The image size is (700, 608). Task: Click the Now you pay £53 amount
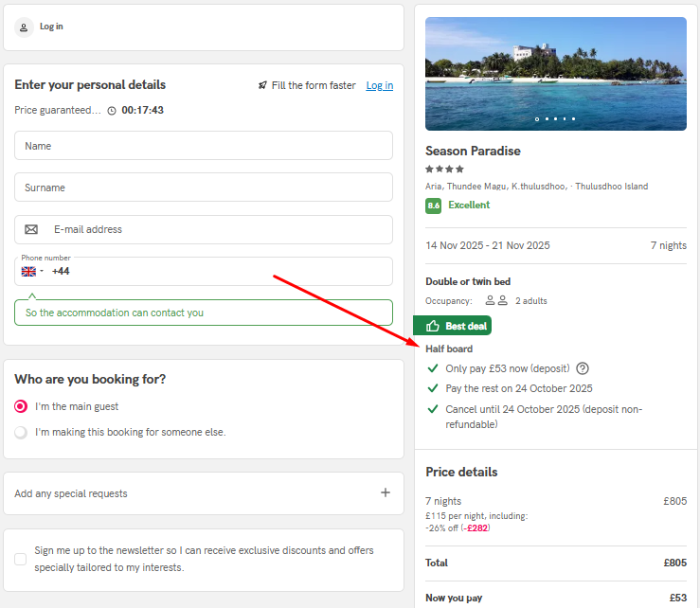click(x=677, y=598)
